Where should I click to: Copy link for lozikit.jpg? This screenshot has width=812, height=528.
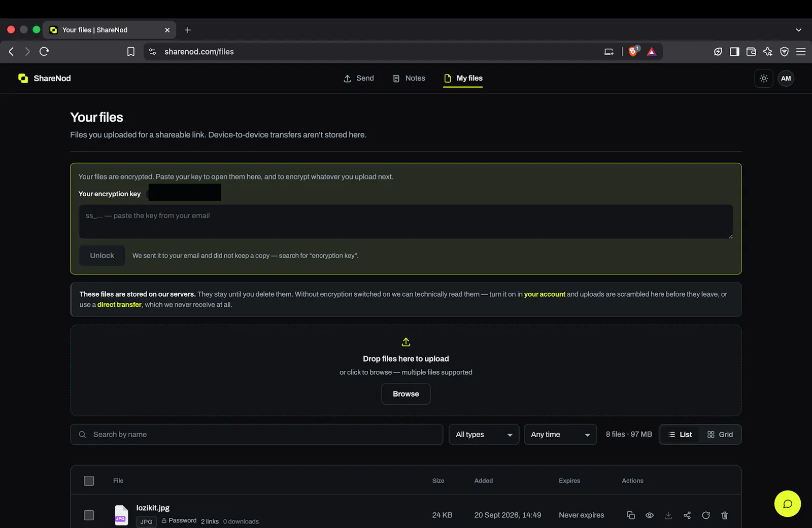pyautogui.click(x=631, y=515)
